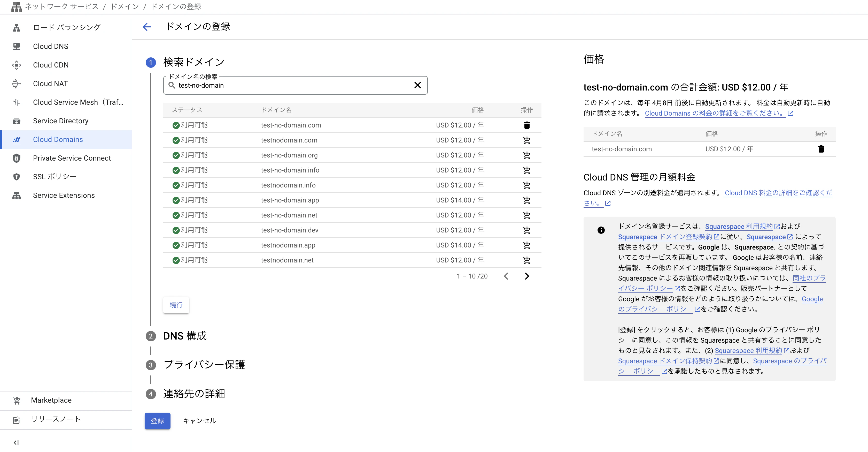Open the Squarespace ドメイン登録契約 link
This screenshot has height=452, width=868.
pos(669,237)
